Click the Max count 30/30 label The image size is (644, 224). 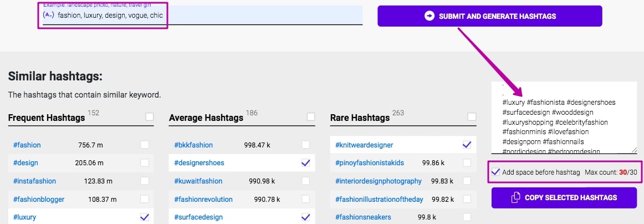click(611, 172)
